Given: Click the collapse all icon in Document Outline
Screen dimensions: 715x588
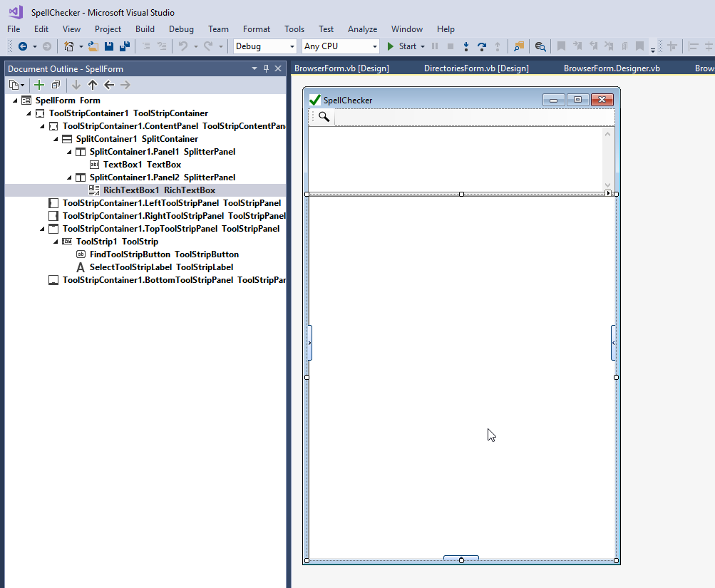Looking at the screenshot, I should [56, 85].
